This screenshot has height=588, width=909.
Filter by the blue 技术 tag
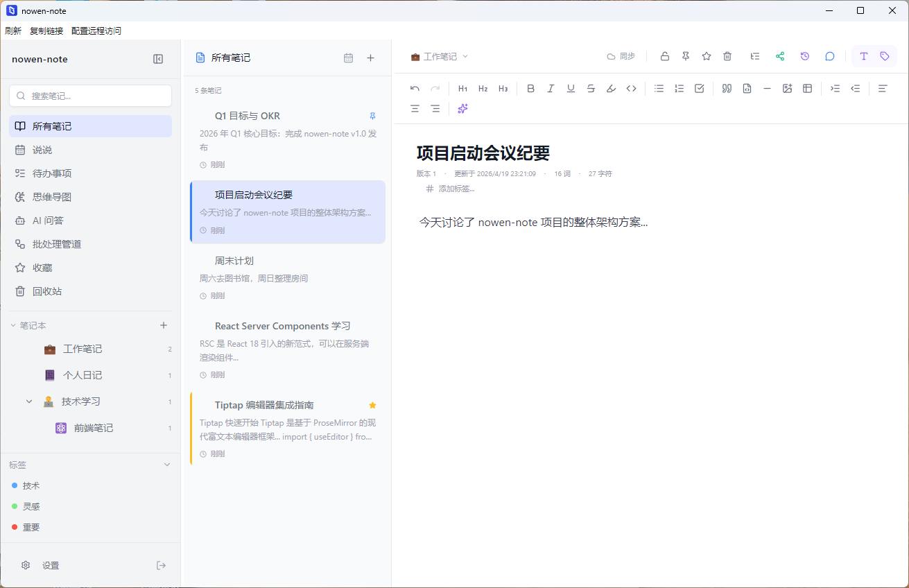coord(26,485)
